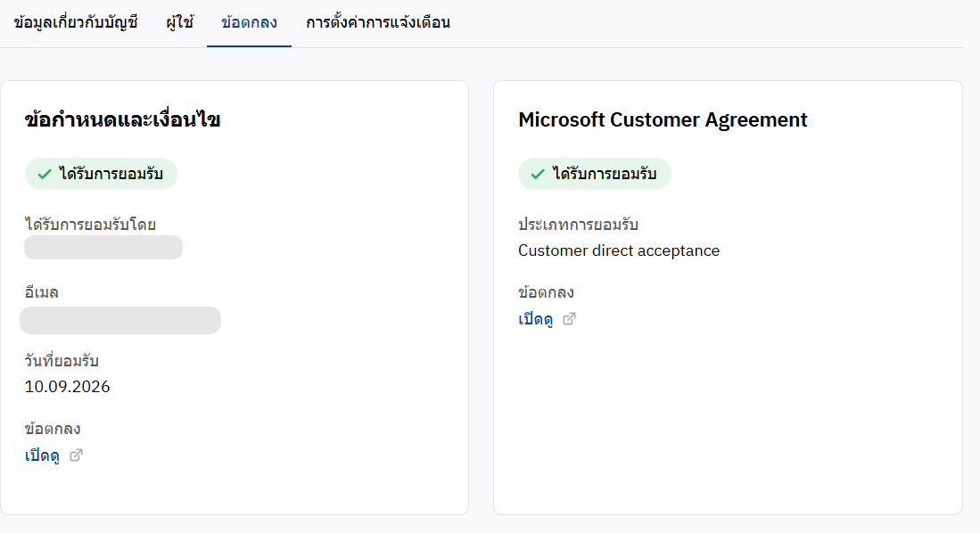The image size is (980, 533).
Task: Switch to the ผู้ใช้ tab
Action: pos(180,22)
